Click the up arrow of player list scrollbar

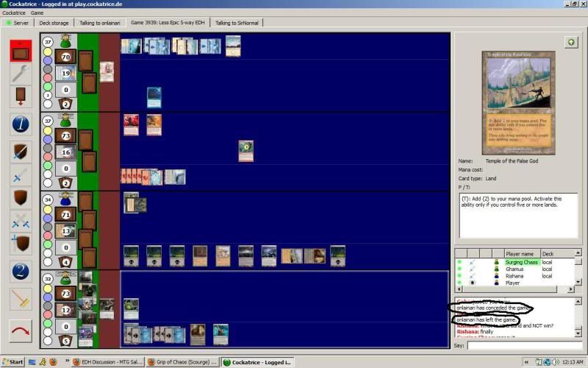578,253
